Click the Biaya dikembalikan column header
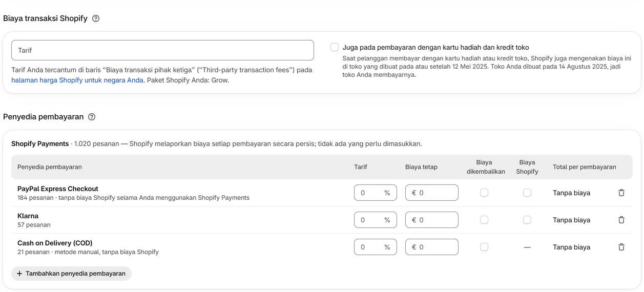The height and width of the screenshot is (292, 644). pyautogui.click(x=486, y=167)
